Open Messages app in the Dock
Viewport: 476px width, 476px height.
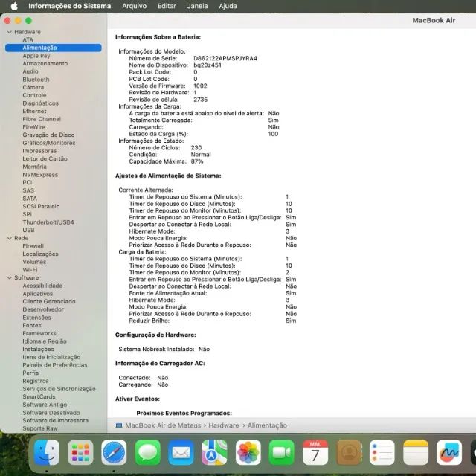pyautogui.click(x=147, y=452)
